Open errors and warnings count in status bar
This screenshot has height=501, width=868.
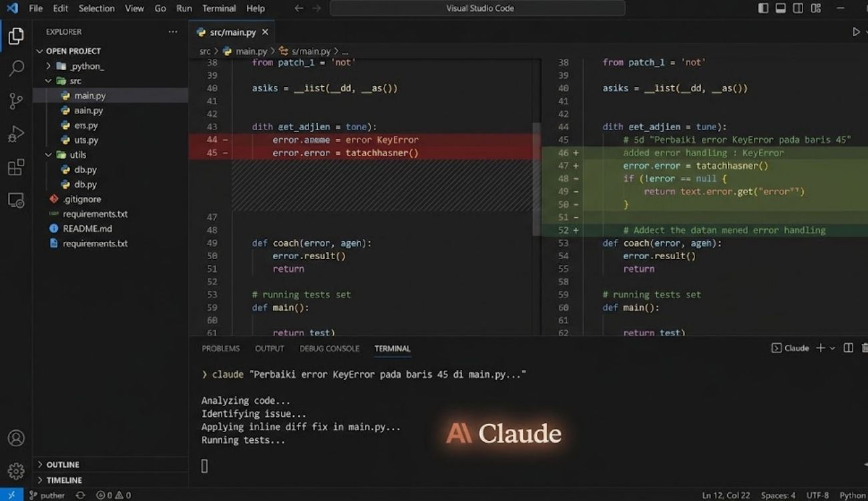tap(114, 496)
